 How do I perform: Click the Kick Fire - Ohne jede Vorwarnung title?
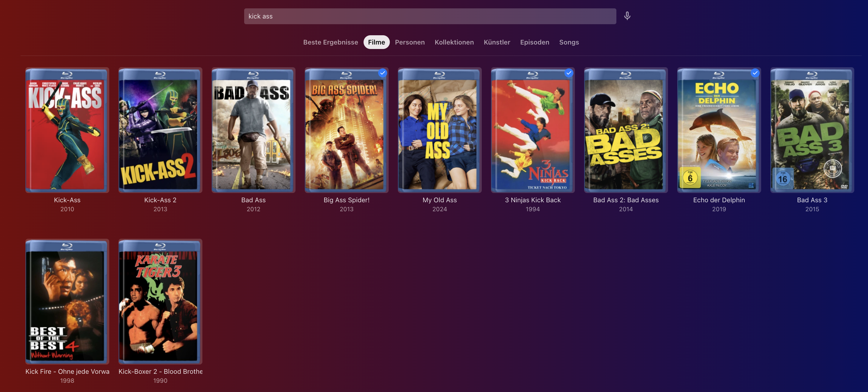pyautogui.click(x=67, y=371)
